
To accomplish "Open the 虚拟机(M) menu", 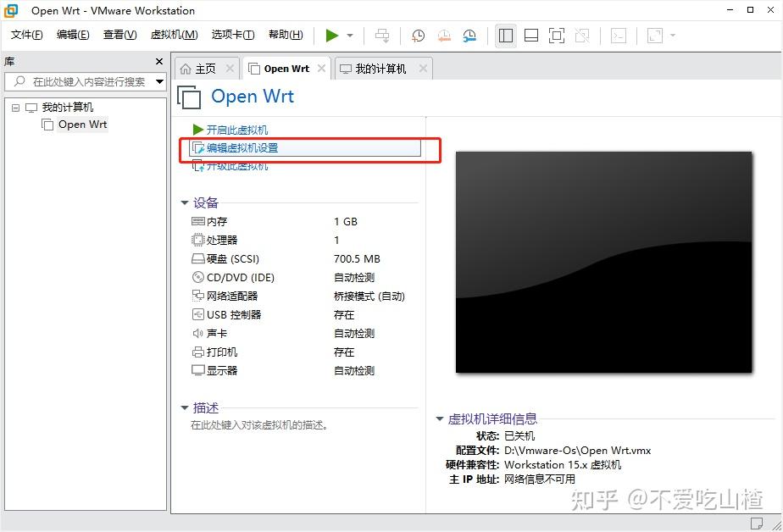I will (x=175, y=35).
